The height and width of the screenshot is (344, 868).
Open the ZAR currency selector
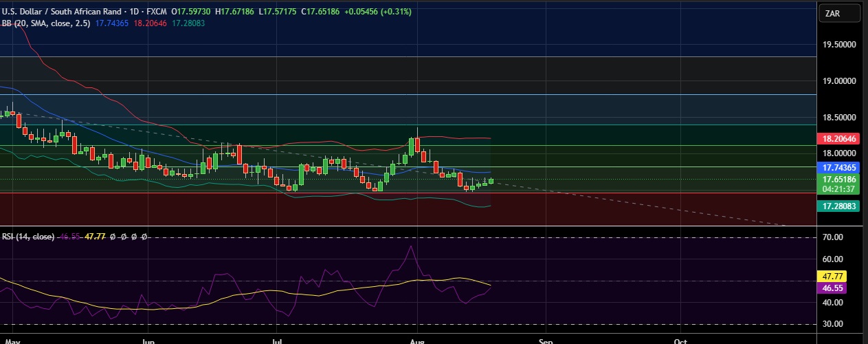[839, 13]
